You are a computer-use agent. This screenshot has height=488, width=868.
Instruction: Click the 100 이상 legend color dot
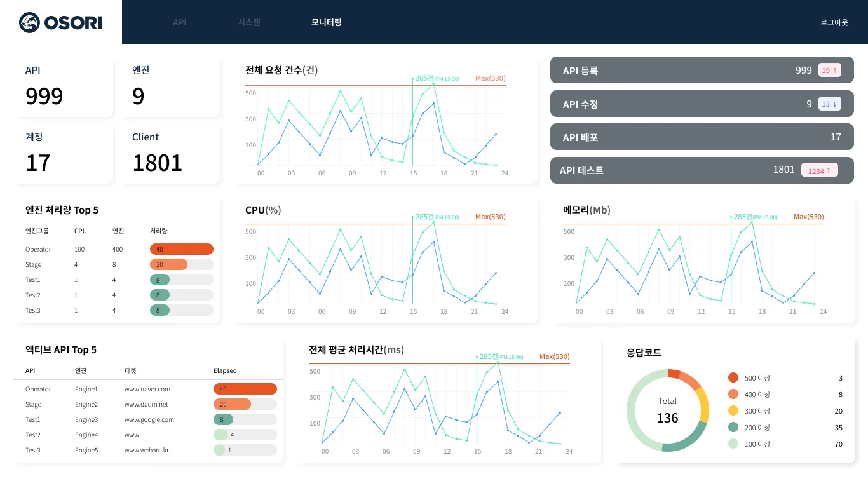click(x=733, y=444)
